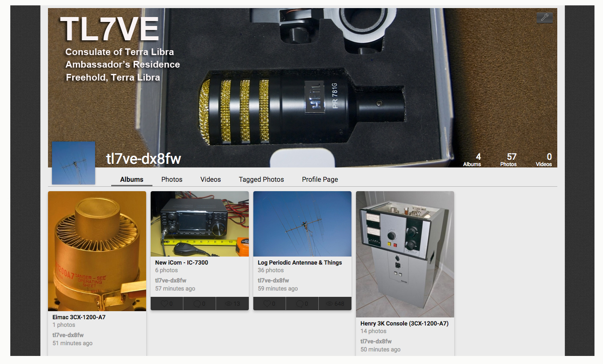603x364 pixels.
Task: Open the IC-7300 radio album thumbnail
Action: click(200, 224)
